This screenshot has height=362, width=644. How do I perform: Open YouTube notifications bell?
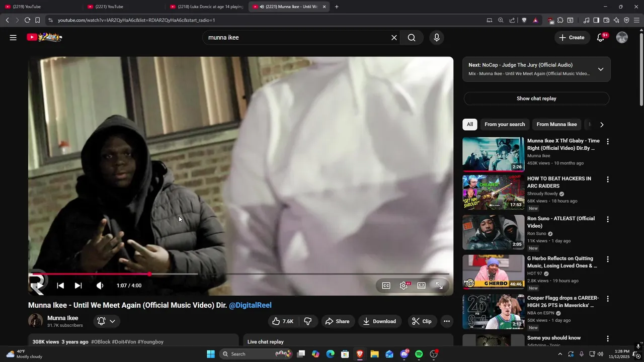(600, 37)
